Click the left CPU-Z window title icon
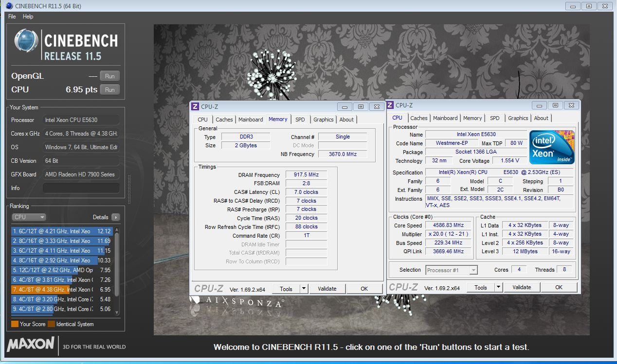The width and height of the screenshot is (617, 364). point(195,106)
